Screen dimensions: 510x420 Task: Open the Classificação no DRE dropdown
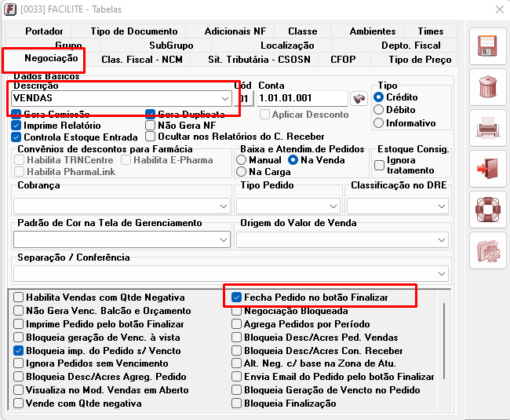coord(442,206)
